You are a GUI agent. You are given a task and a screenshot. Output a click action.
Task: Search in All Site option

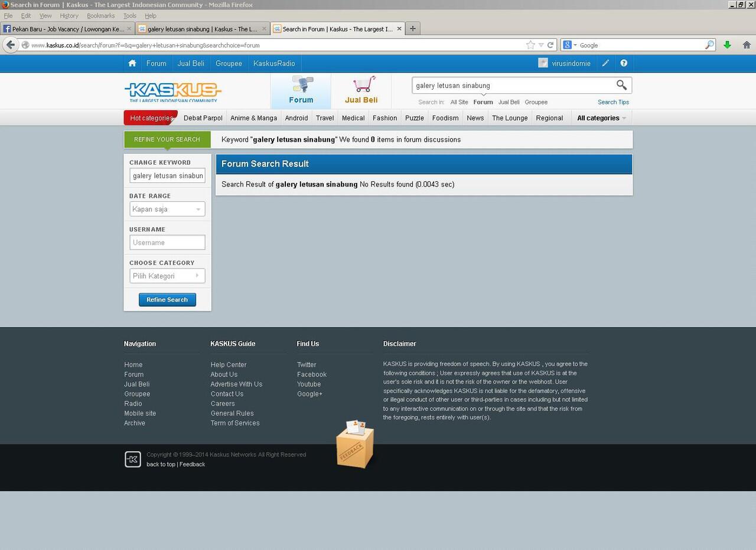(459, 102)
